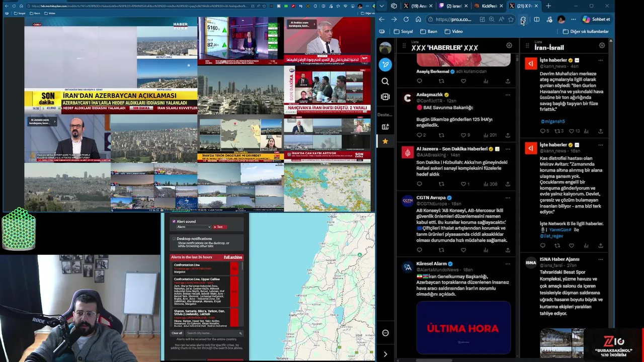The image size is (644, 362).
Task: Open the Alarm sound dropdown
Action: coord(193,227)
